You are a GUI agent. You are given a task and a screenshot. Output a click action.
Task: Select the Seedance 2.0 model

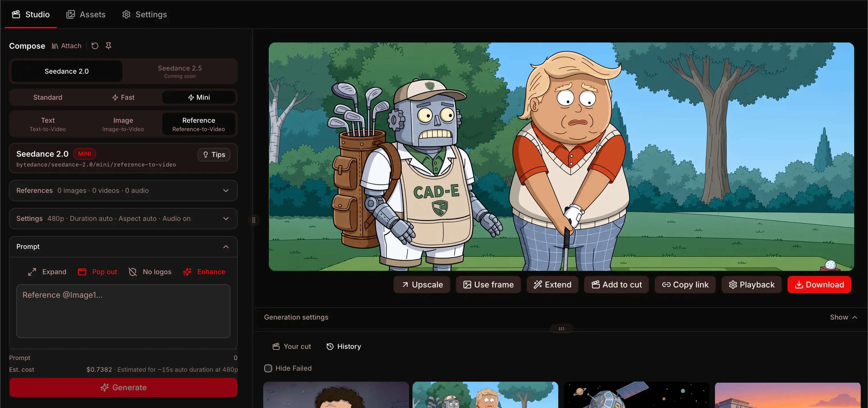67,71
